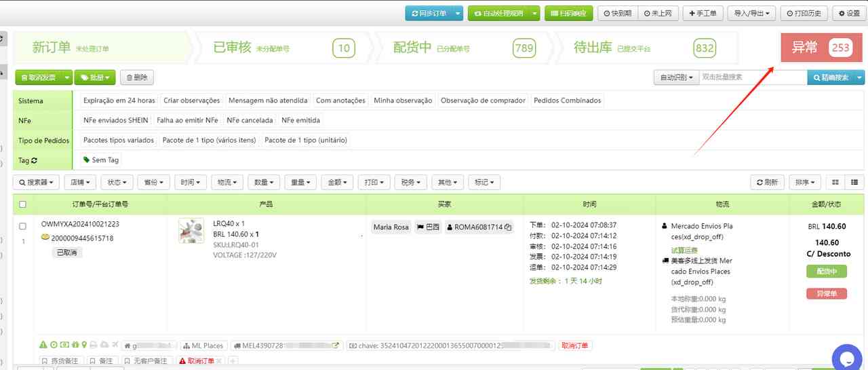Copy buyer ID ROMA6081714 with copy icon
This screenshot has height=370, width=868.
pos(508,227)
